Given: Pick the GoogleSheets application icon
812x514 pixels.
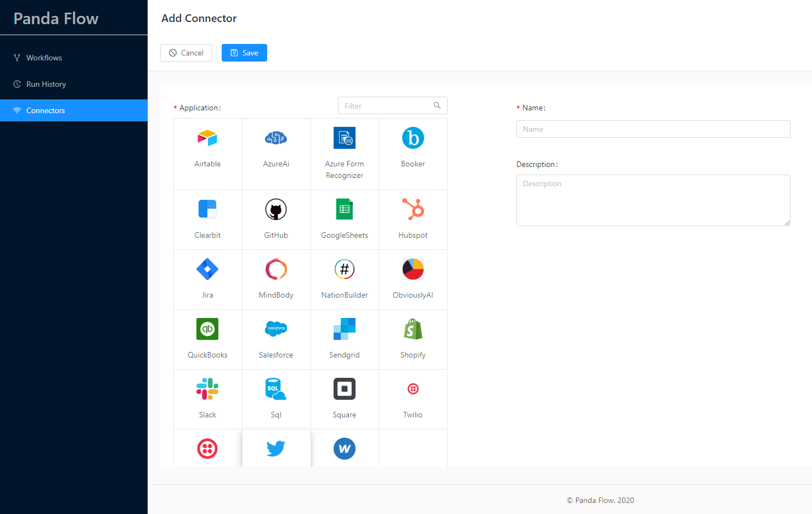Looking at the screenshot, I should point(345,209).
